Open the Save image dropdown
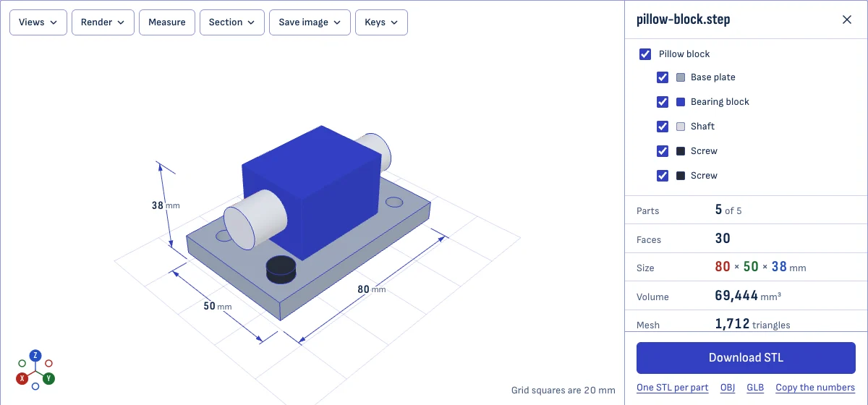Image resolution: width=868 pixels, height=405 pixels. (310, 22)
